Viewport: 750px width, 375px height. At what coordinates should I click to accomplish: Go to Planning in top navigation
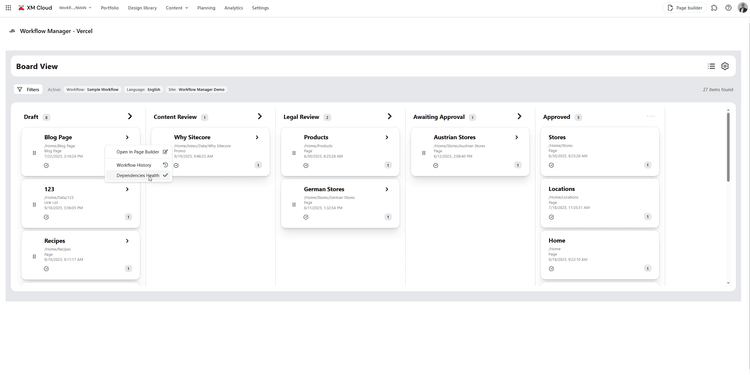coord(206,8)
